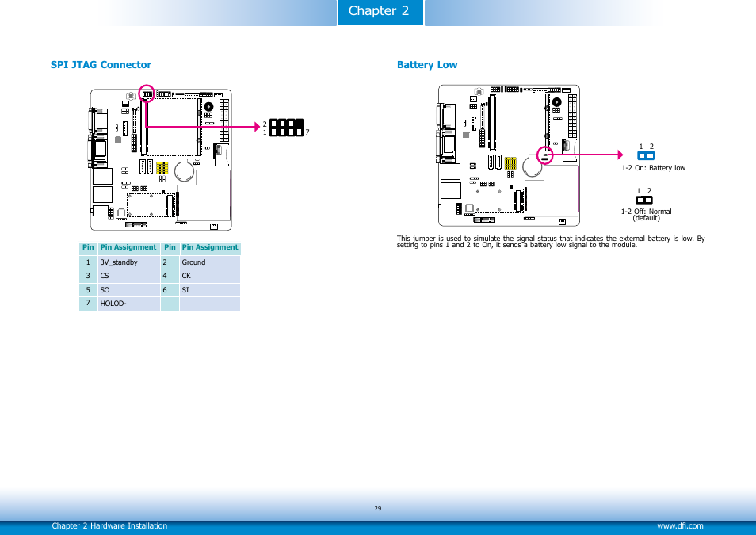Select the 'HOLOD-' table cell

pos(128,304)
